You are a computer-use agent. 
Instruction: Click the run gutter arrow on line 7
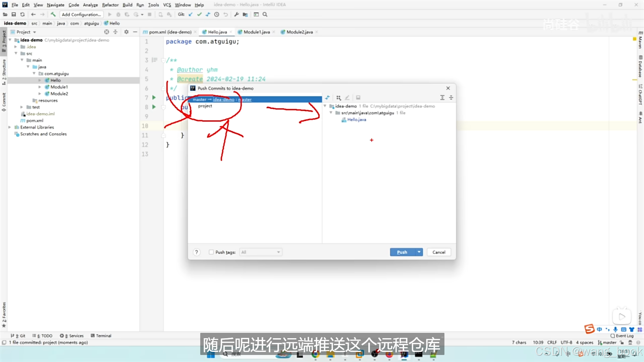(x=154, y=98)
